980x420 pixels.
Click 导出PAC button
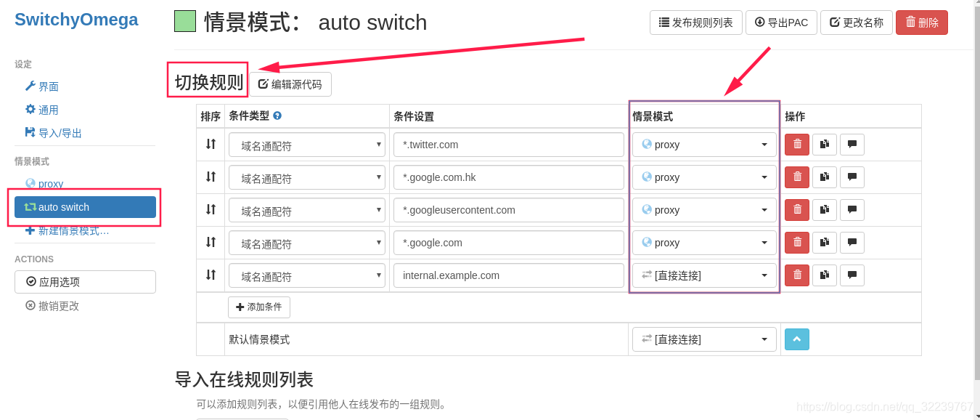click(x=781, y=23)
